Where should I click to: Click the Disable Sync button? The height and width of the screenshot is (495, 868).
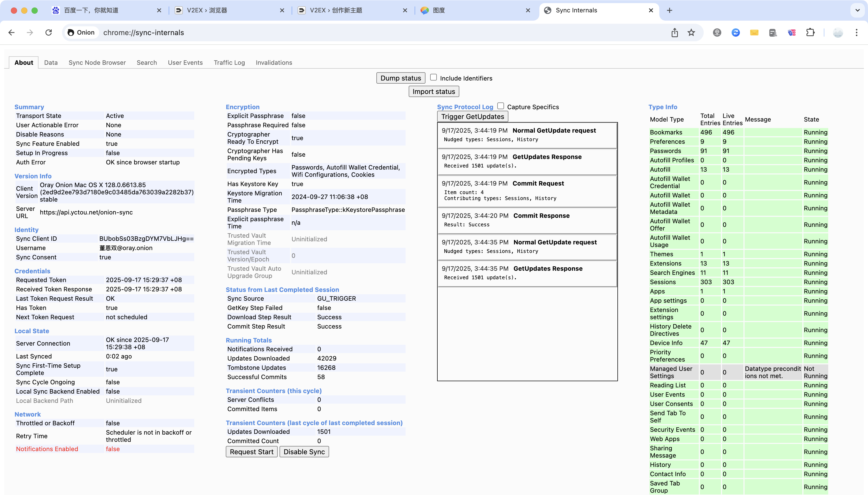[x=304, y=452]
